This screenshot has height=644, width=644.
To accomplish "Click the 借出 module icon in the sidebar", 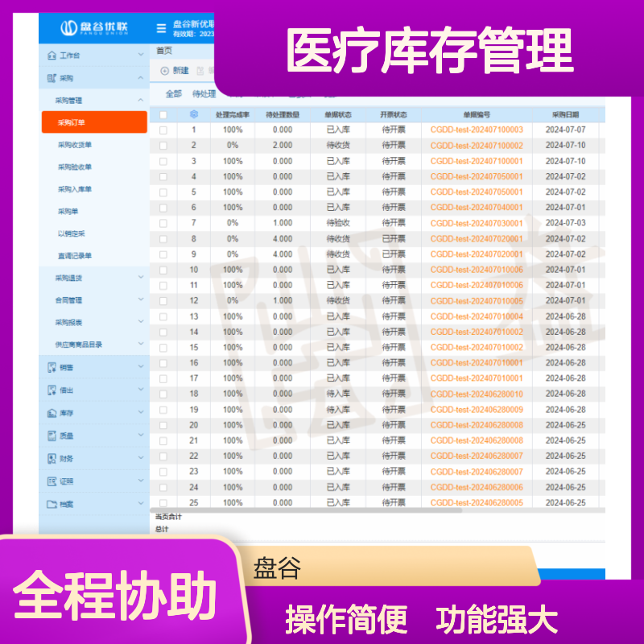I will pyautogui.click(x=52, y=390).
